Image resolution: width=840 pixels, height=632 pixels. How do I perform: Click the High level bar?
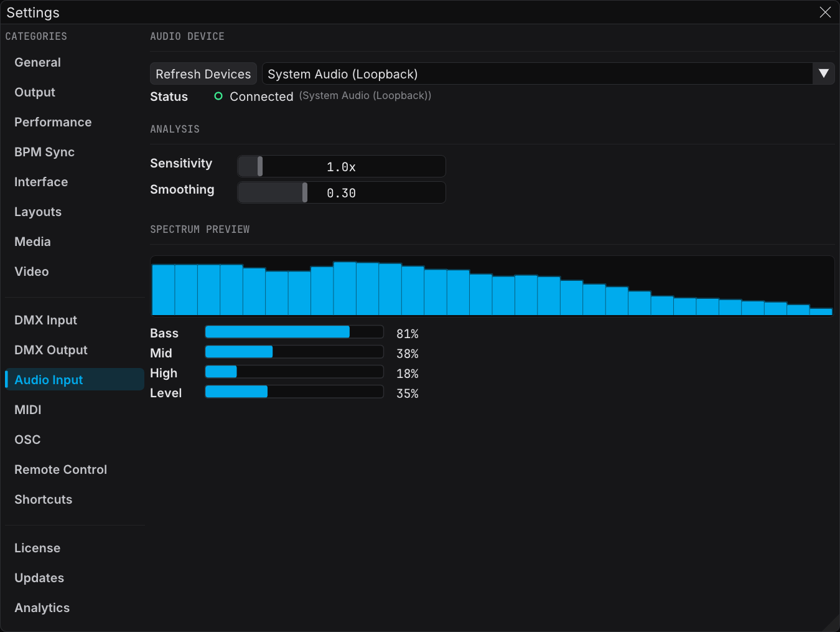294,372
